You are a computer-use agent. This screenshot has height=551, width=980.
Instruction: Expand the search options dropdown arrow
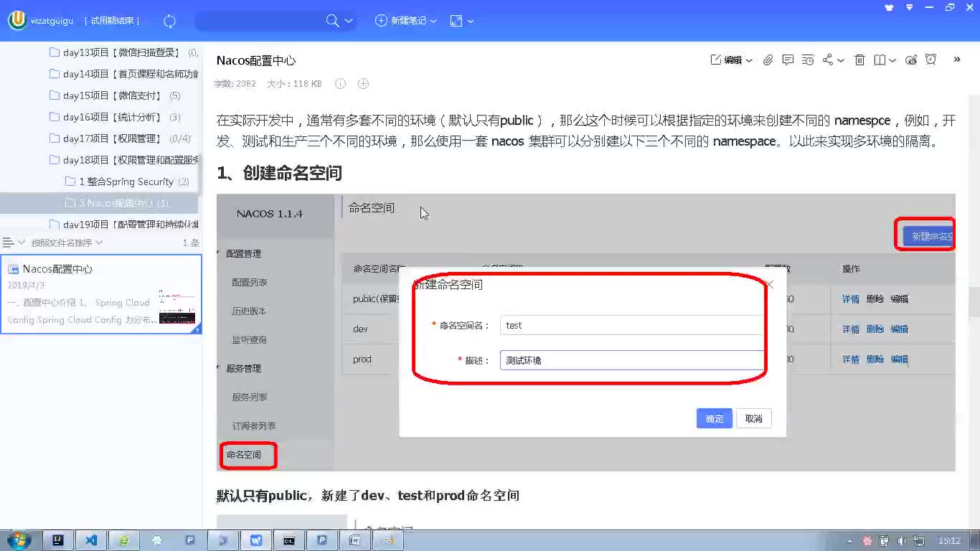coord(349,22)
